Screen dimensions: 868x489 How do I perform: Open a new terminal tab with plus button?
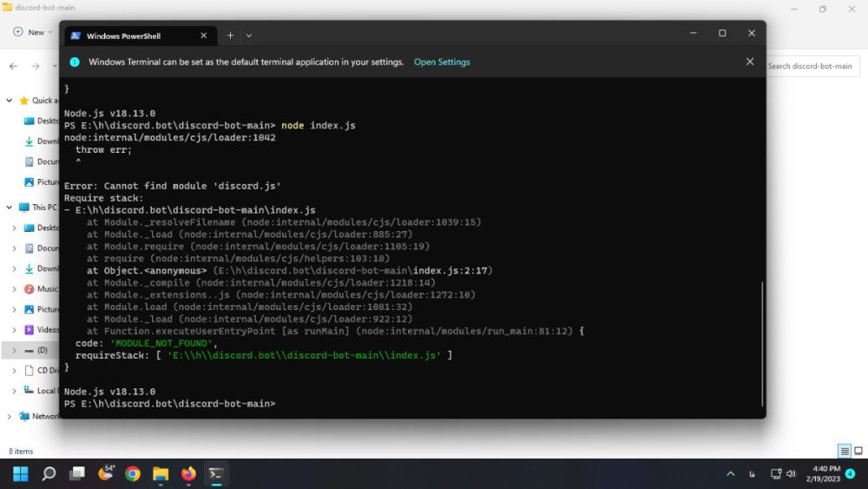pyautogui.click(x=230, y=36)
